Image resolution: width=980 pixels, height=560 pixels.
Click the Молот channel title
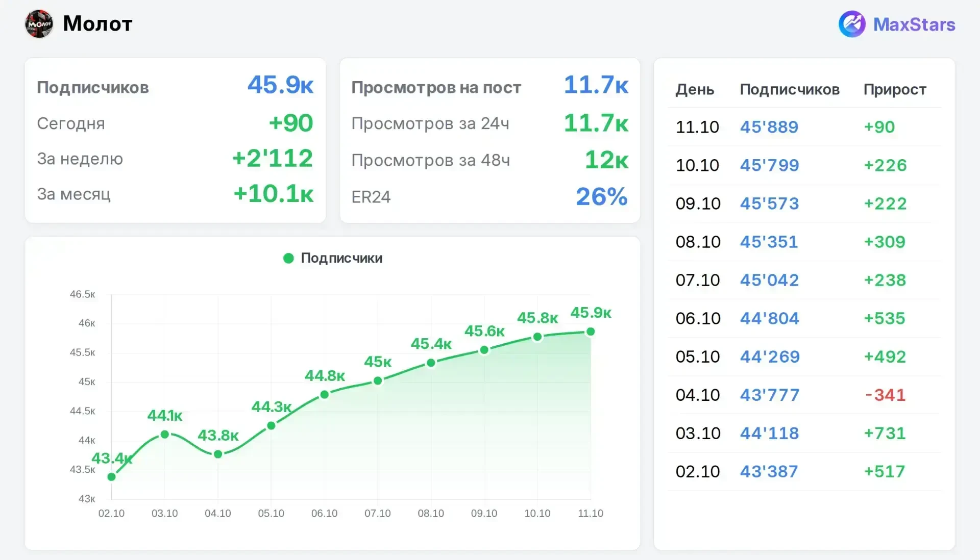97,23
